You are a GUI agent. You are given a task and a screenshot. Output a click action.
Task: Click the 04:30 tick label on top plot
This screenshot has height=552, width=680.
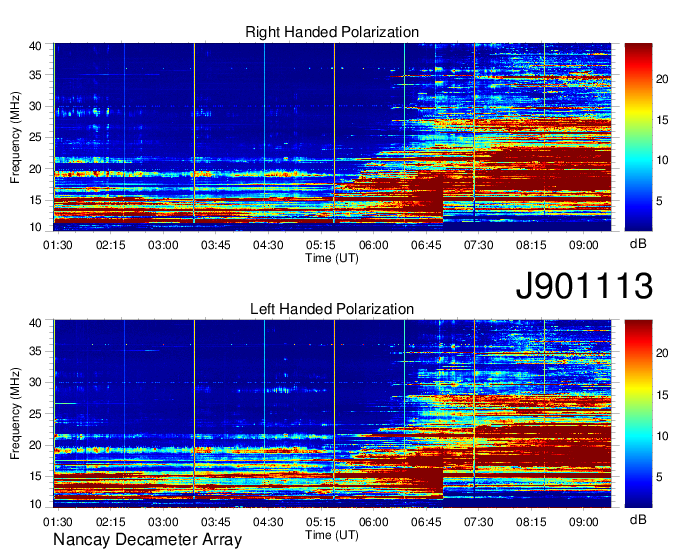click(268, 245)
